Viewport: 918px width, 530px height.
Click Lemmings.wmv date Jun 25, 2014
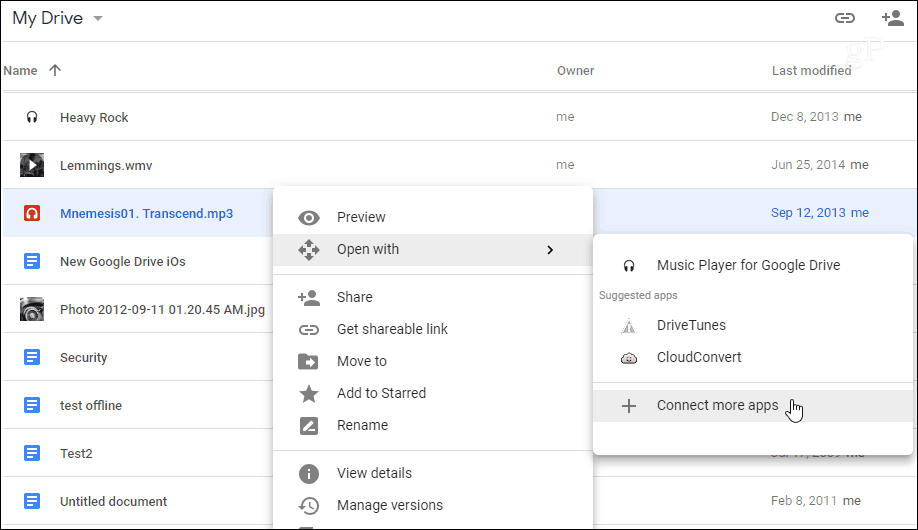pyautogui.click(x=808, y=165)
